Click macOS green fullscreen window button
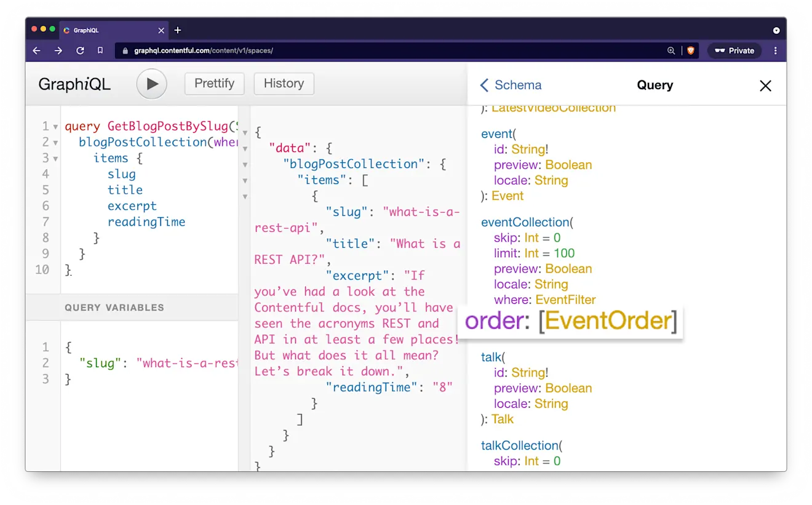 (x=52, y=30)
